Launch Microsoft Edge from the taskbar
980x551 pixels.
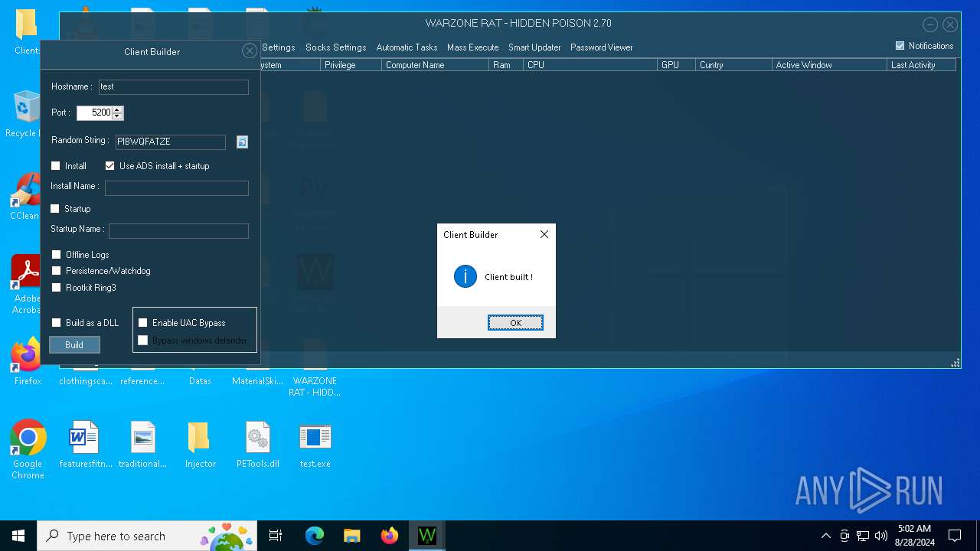coord(315,536)
